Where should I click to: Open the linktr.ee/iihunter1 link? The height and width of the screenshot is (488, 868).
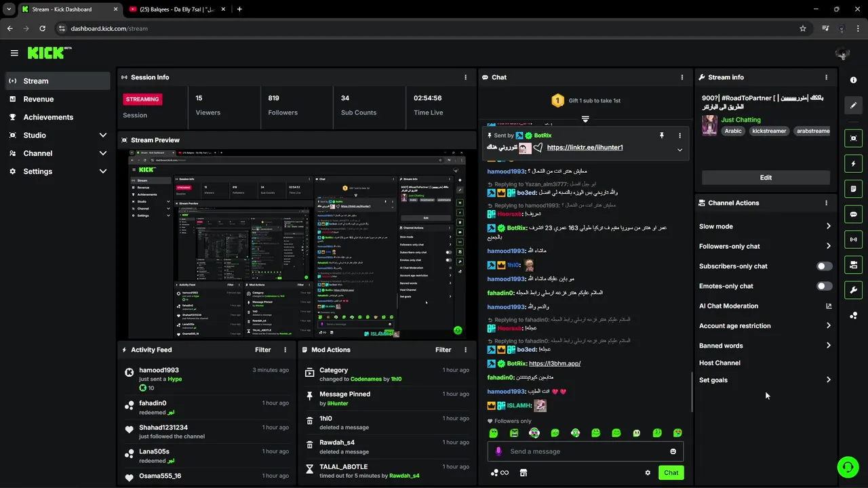(x=585, y=147)
